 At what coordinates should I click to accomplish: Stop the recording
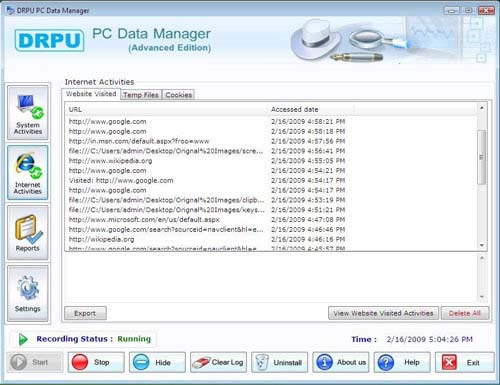(x=96, y=362)
